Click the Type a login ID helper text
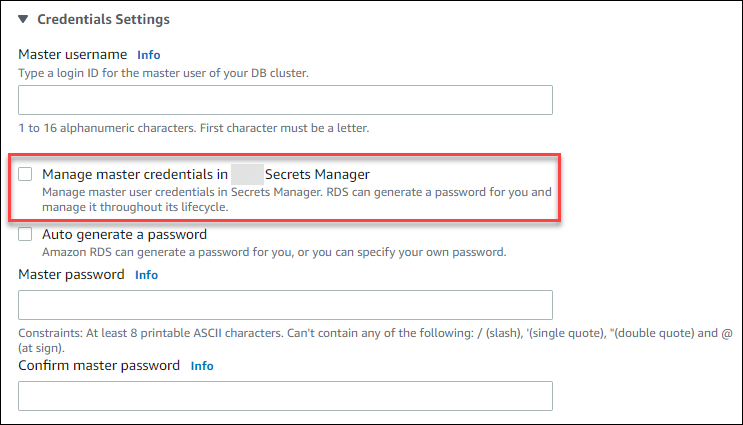The height and width of the screenshot is (425, 743). click(177, 73)
